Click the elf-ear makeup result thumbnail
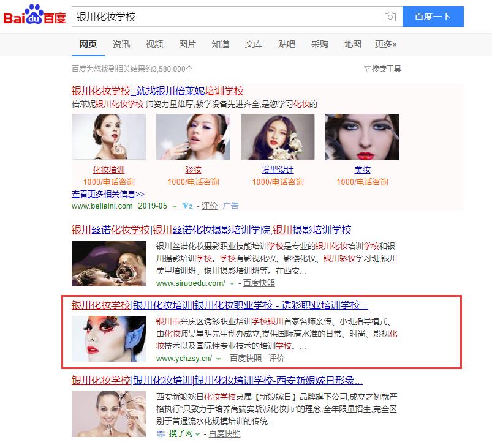Viewport: 492px width, 448px height. [108, 338]
